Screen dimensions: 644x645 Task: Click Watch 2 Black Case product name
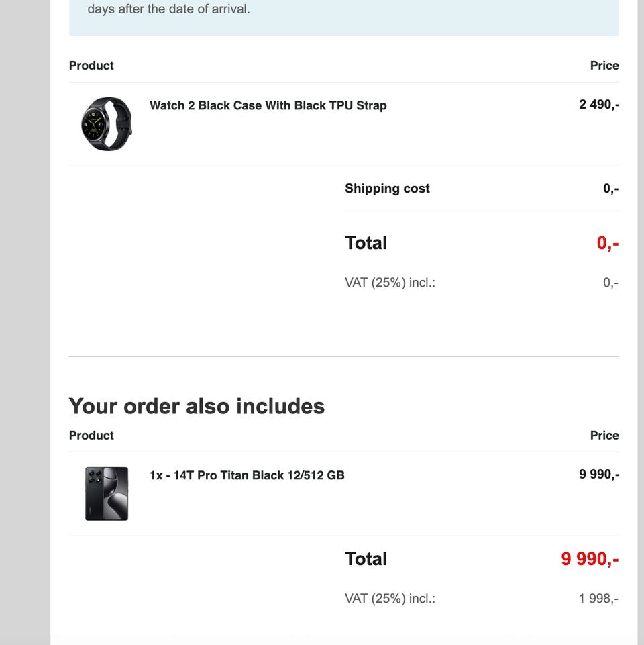tap(268, 105)
